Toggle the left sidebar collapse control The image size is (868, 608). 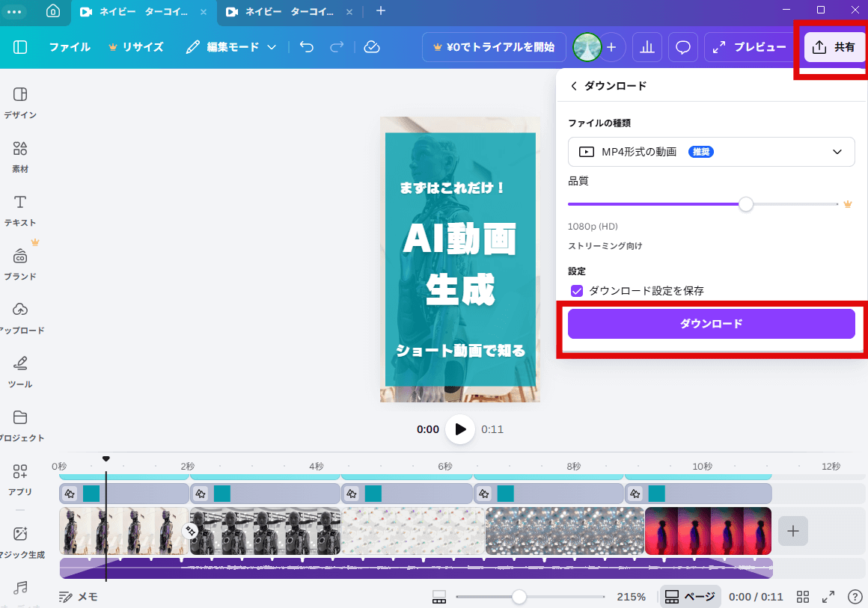[x=19, y=46]
